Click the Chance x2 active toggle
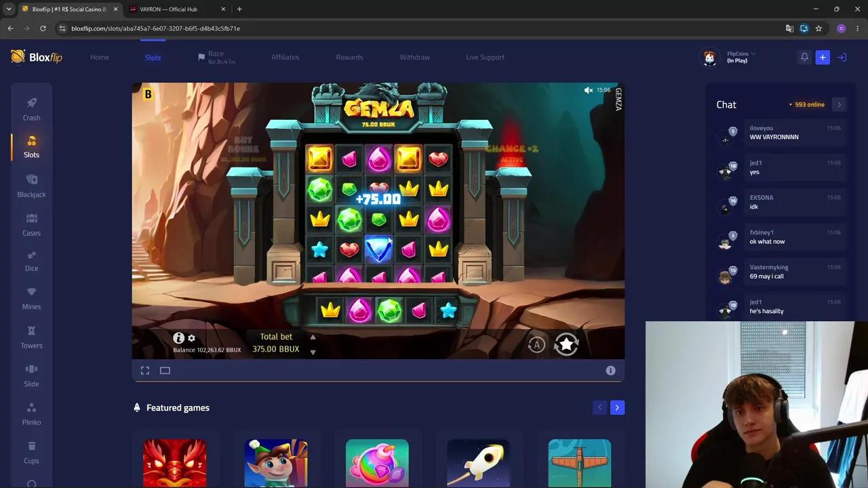This screenshot has height=488, width=868. tap(512, 153)
